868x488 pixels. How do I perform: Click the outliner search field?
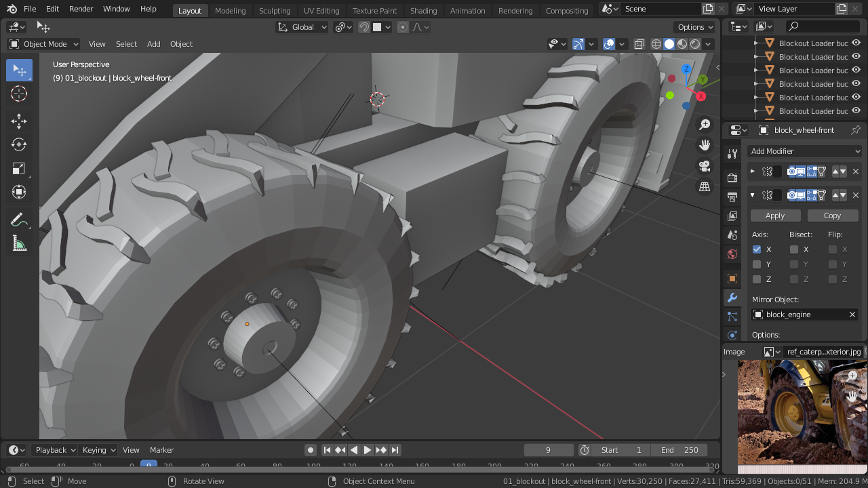click(823, 26)
